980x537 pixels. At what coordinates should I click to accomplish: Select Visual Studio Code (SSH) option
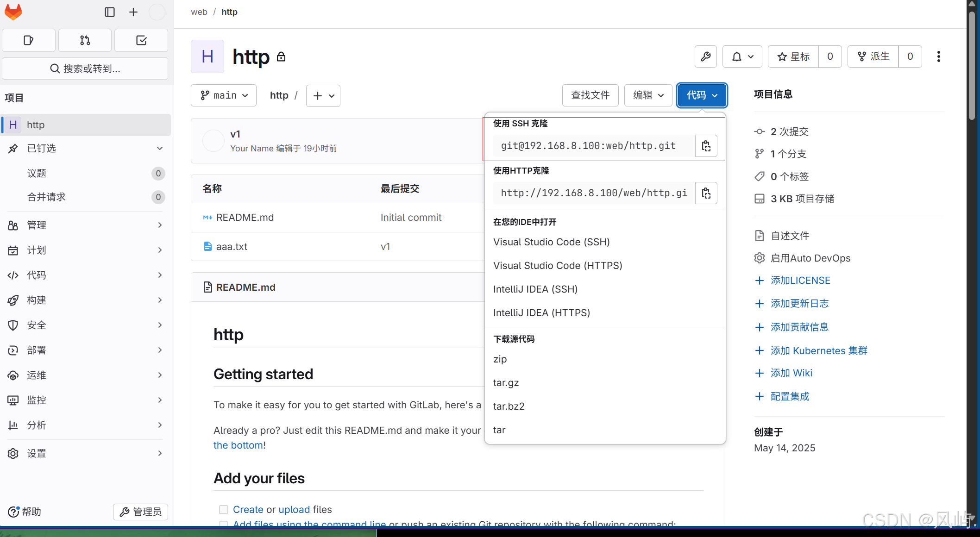(551, 242)
